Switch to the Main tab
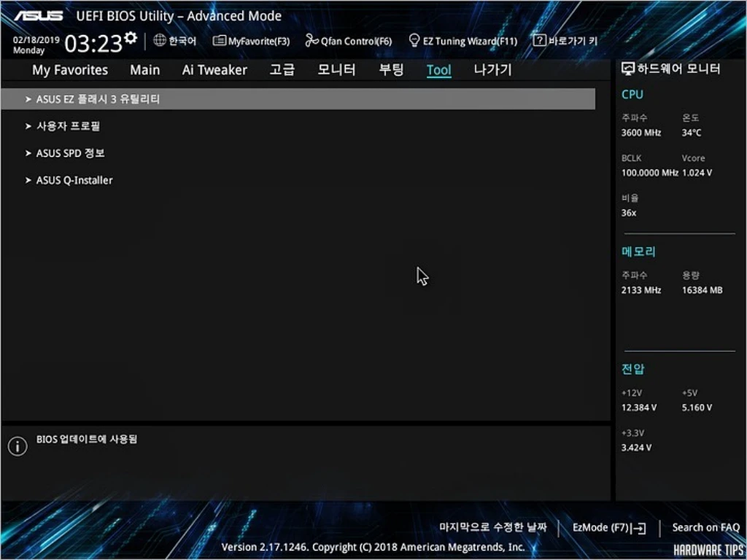The height and width of the screenshot is (560, 747). [145, 70]
